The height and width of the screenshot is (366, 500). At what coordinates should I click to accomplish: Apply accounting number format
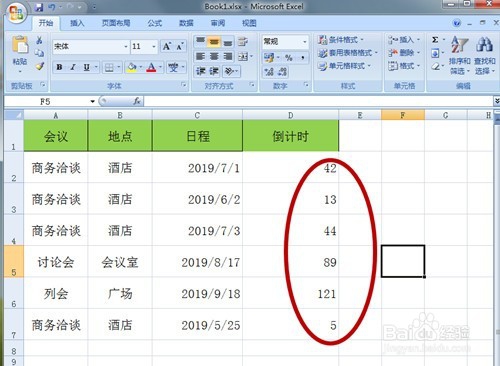click(x=269, y=57)
